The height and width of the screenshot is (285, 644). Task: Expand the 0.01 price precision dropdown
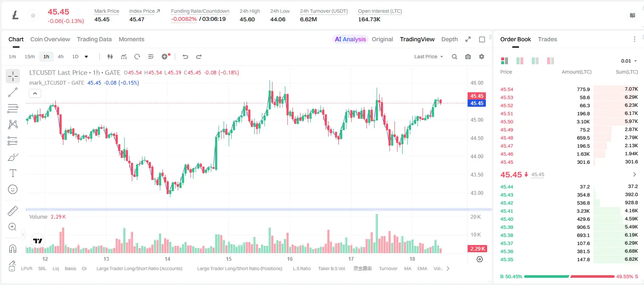pos(629,61)
